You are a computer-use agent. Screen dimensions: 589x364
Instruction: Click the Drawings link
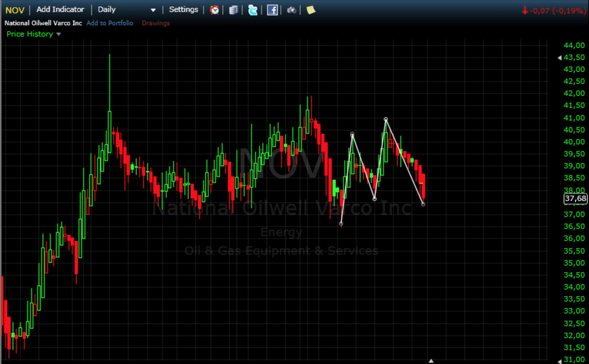coord(156,23)
